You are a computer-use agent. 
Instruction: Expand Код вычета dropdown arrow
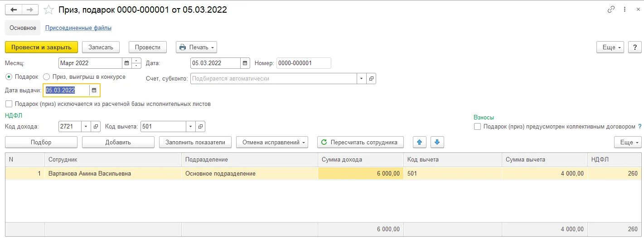[191, 127]
